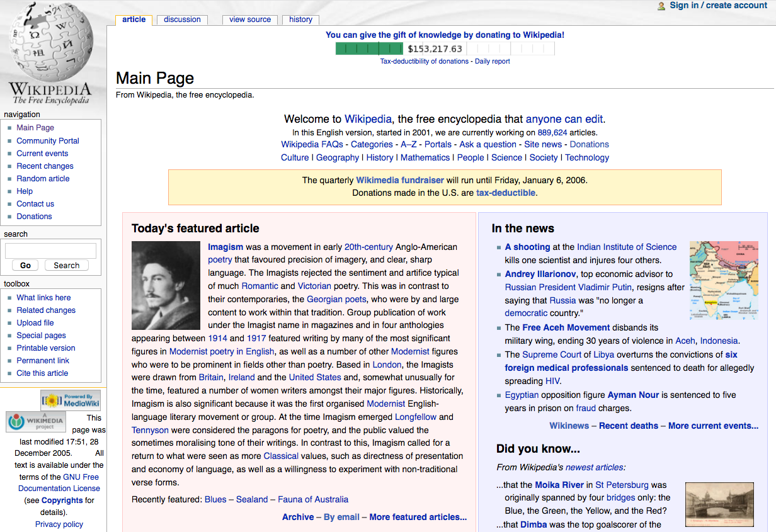The height and width of the screenshot is (532, 776).
Task: Open Modernist poetry in English link
Action: point(222,351)
